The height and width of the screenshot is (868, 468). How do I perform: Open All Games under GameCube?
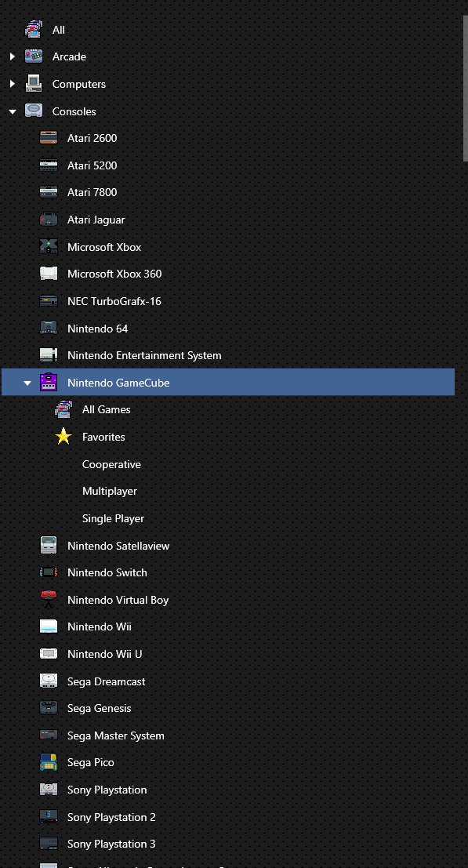tap(106, 409)
